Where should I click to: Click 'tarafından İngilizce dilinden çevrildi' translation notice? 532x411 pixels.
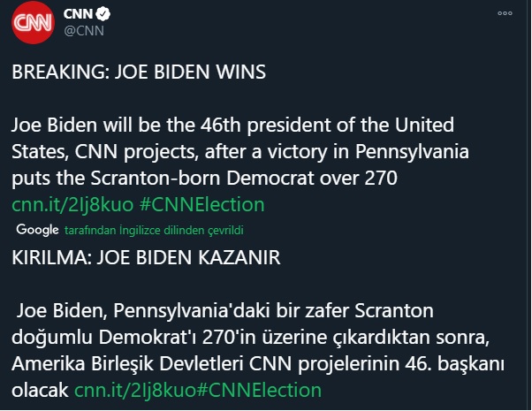pyautogui.click(x=154, y=230)
